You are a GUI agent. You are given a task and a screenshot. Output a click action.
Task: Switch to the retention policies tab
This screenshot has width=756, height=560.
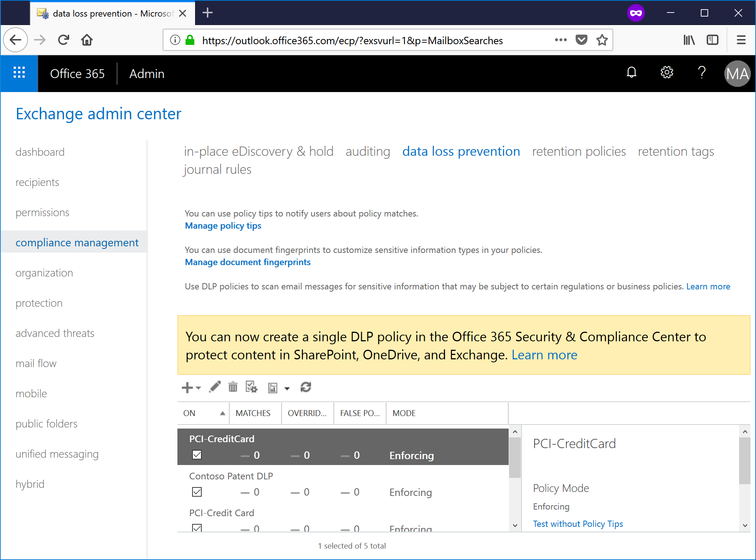pyautogui.click(x=579, y=151)
